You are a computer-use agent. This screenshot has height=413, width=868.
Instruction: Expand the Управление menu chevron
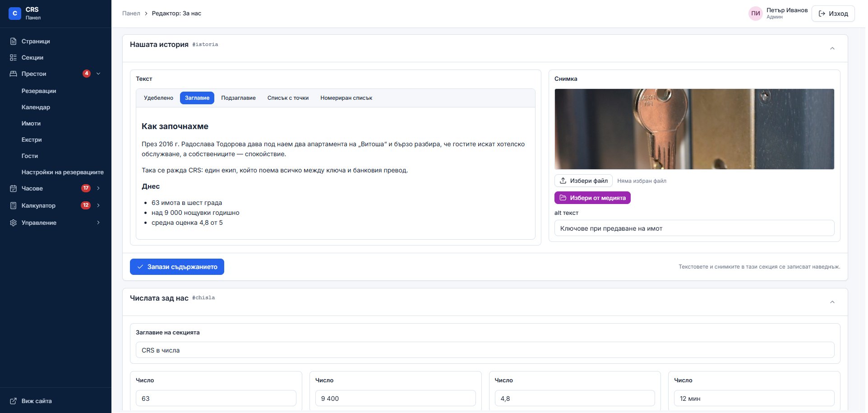(x=98, y=223)
